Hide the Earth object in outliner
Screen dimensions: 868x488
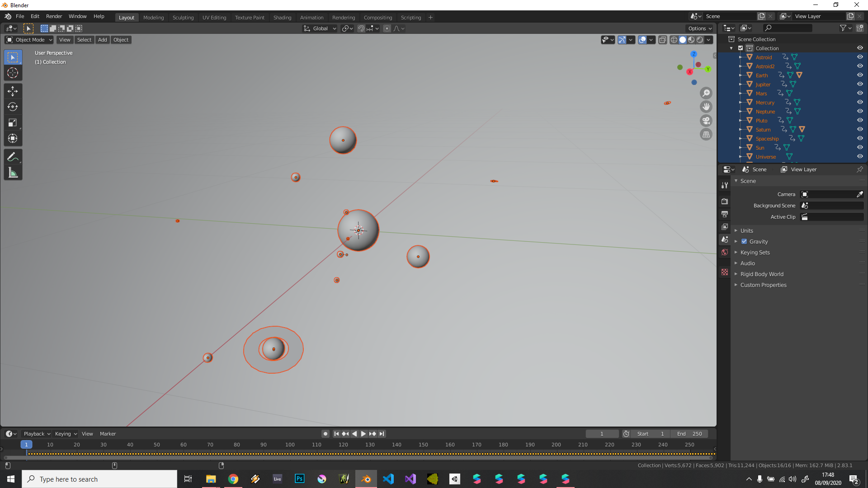pyautogui.click(x=860, y=75)
